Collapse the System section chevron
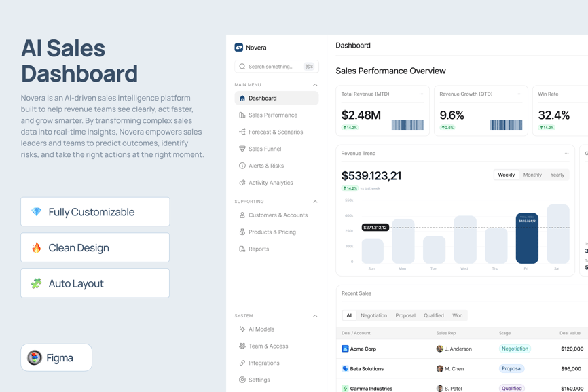 coord(315,316)
